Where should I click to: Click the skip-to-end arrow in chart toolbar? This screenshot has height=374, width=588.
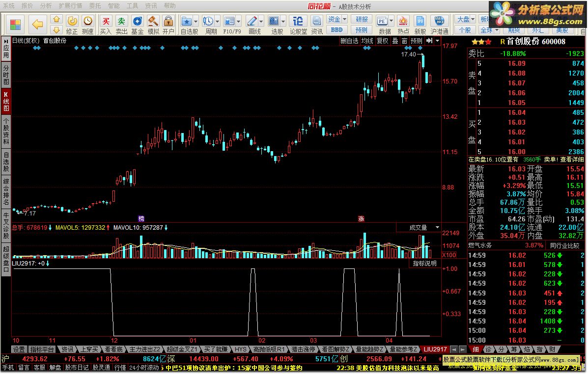[430, 40]
